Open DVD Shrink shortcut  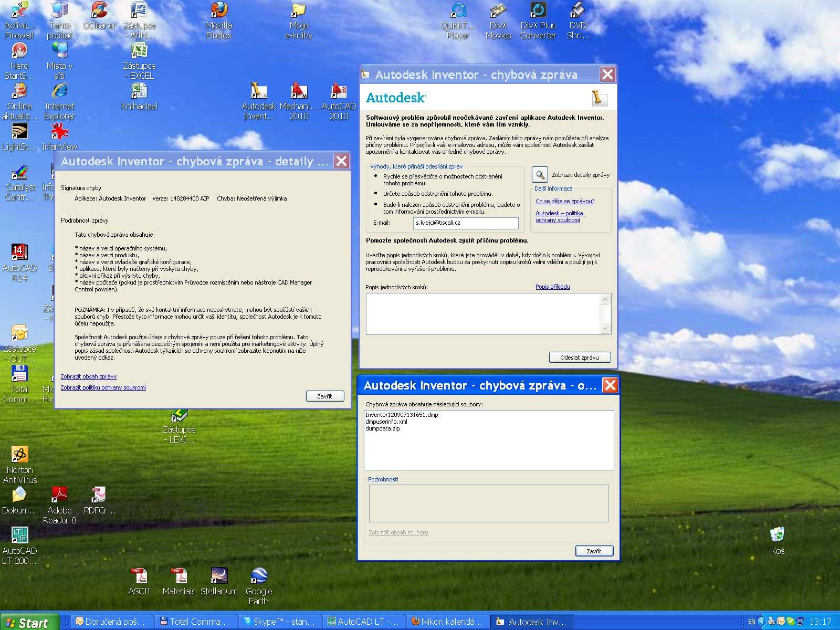click(578, 20)
